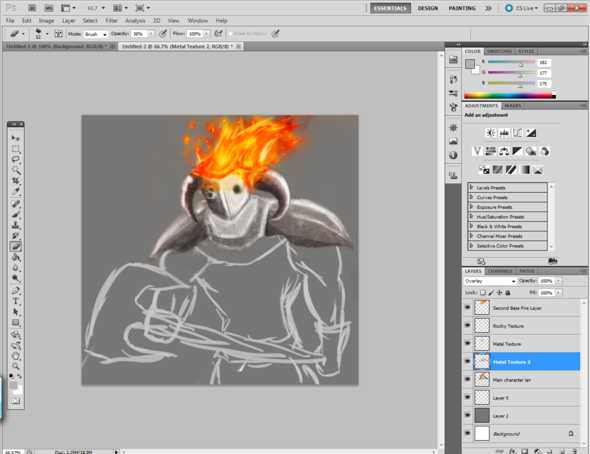Expand Levels Presets
The height and width of the screenshot is (454, 590).
(x=471, y=187)
